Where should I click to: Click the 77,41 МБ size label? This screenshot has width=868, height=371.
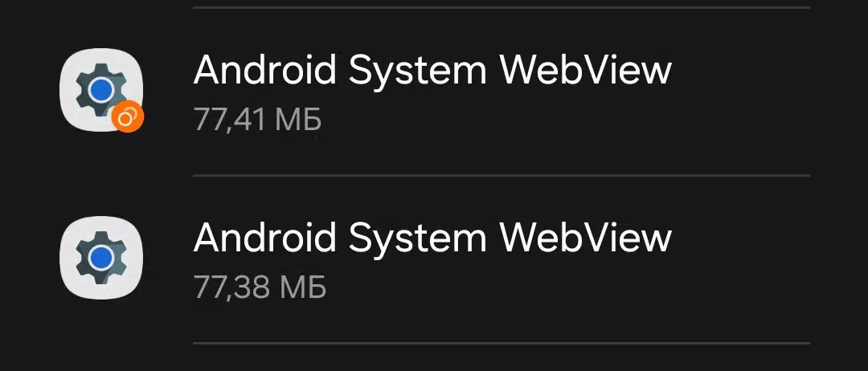257,120
